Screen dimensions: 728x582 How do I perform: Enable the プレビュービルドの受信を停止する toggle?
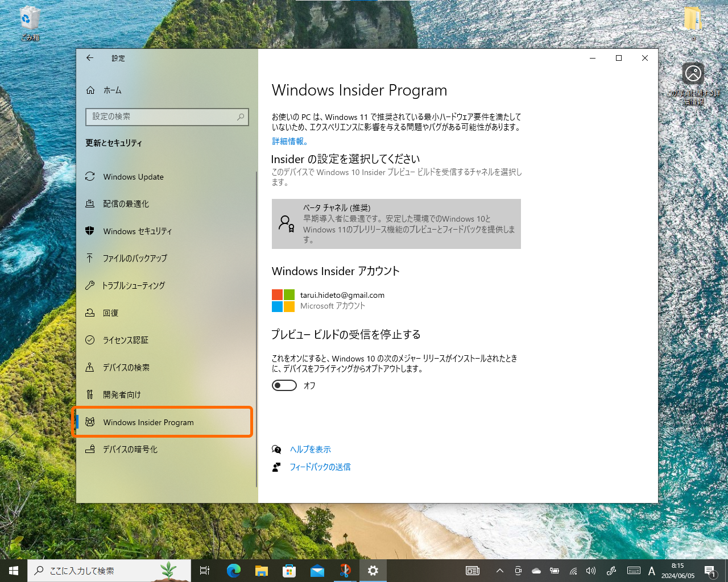tap(284, 385)
